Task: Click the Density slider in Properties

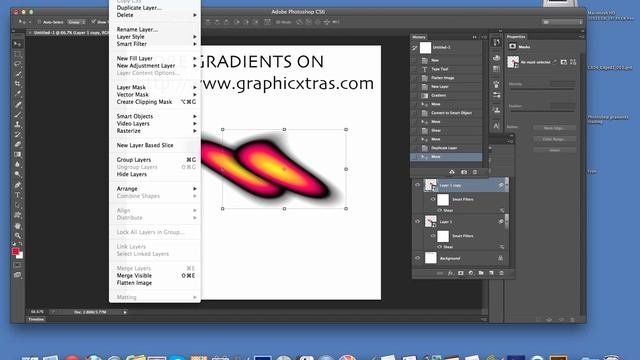Action: (542, 89)
